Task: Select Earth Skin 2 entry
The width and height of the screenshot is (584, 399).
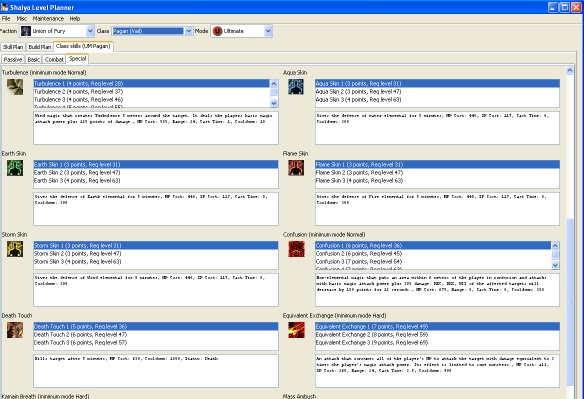Action: pyautogui.click(x=156, y=172)
